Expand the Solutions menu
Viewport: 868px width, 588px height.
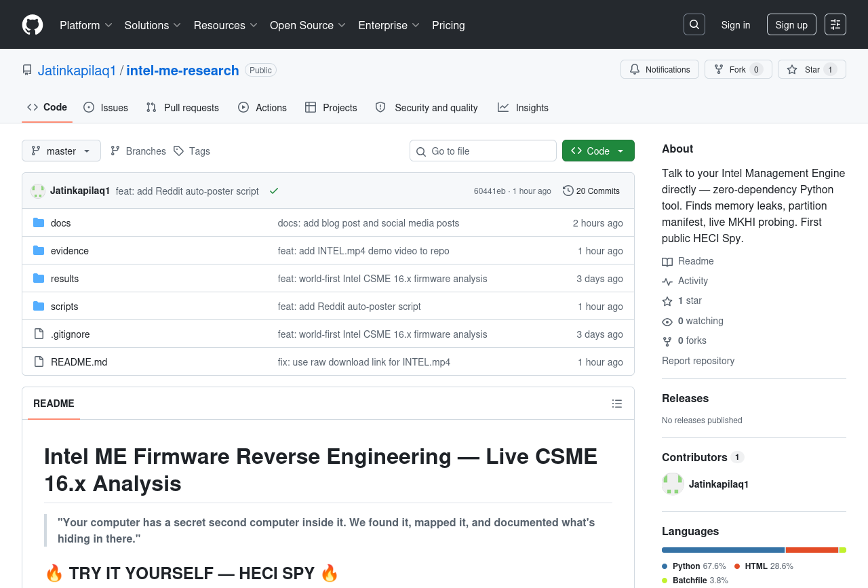[153, 25]
